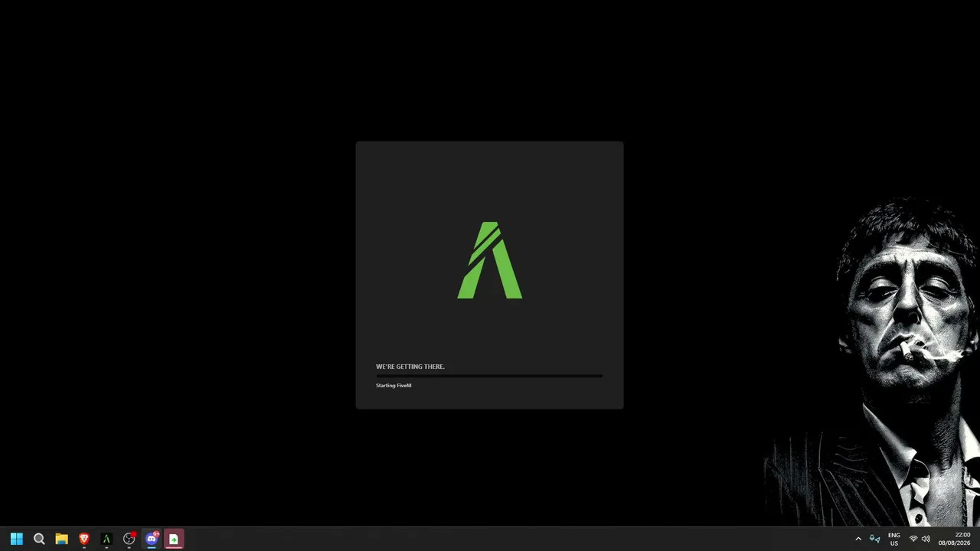Click the FiveM taskbar icon
Viewport: 980px width, 551px height.
pyautogui.click(x=106, y=539)
